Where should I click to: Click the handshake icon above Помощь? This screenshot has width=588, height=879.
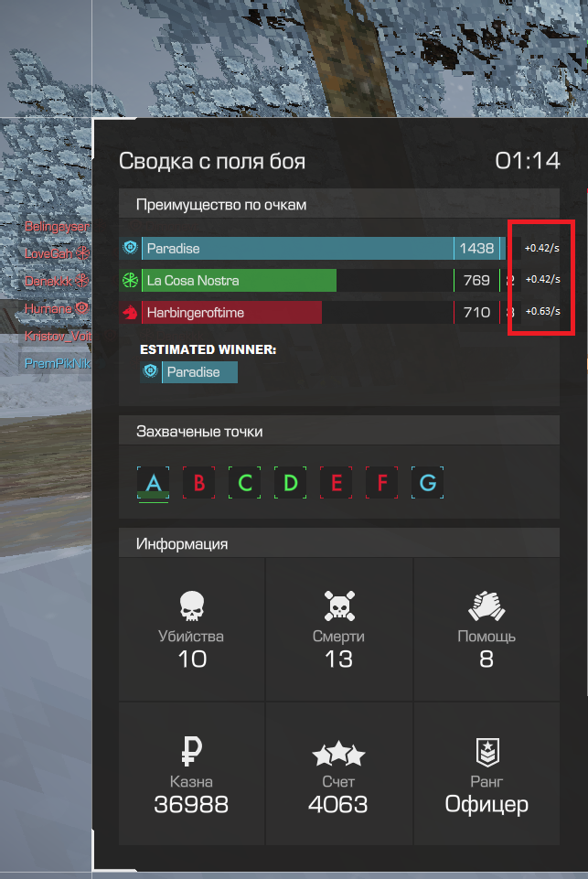click(486, 606)
